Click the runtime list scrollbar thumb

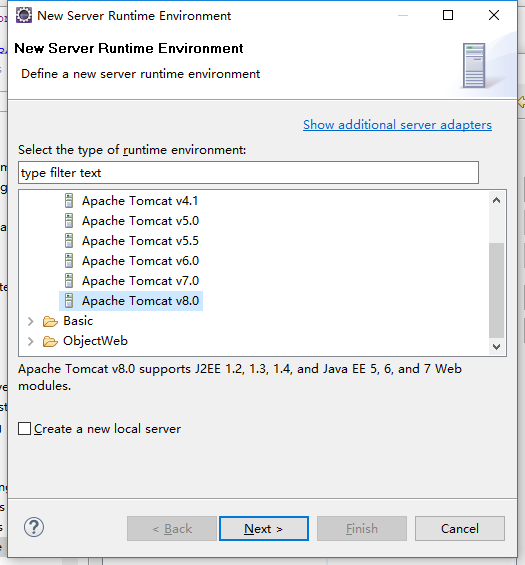click(x=497, y=290)
